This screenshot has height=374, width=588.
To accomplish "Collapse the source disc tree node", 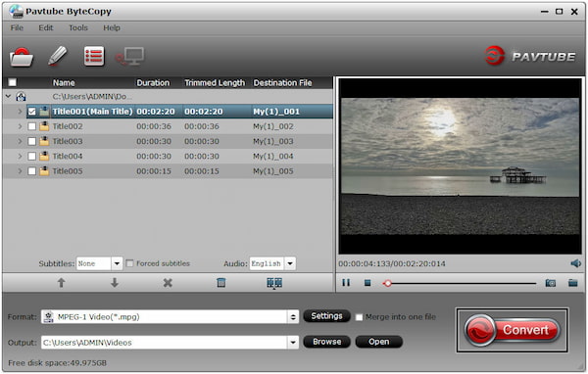I will click(8, 97).
